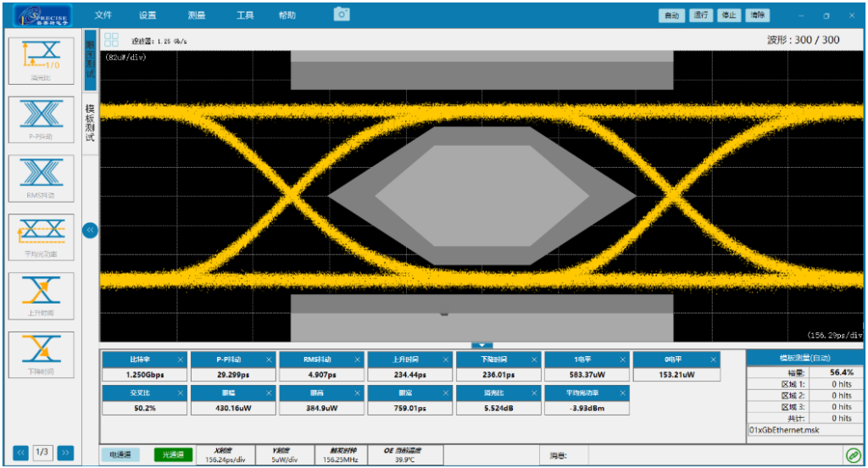Image resolution: width=868 pixels, height=468 pixels.
Task: Click the 清除 (Clear) button
Action: tap(757, 15)
